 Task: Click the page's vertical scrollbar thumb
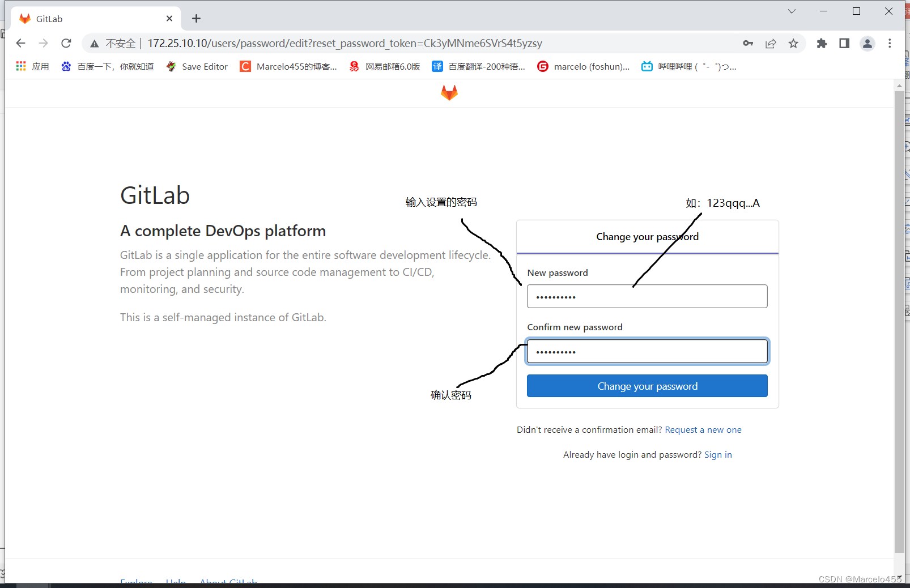(899, 321)
